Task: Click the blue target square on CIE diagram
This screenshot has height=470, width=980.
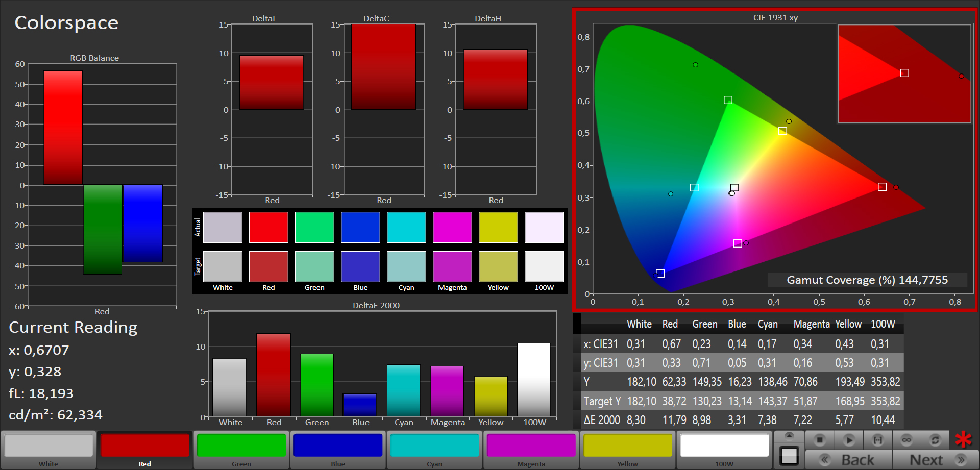Action: pyautogui.click(x=660, y=274)
